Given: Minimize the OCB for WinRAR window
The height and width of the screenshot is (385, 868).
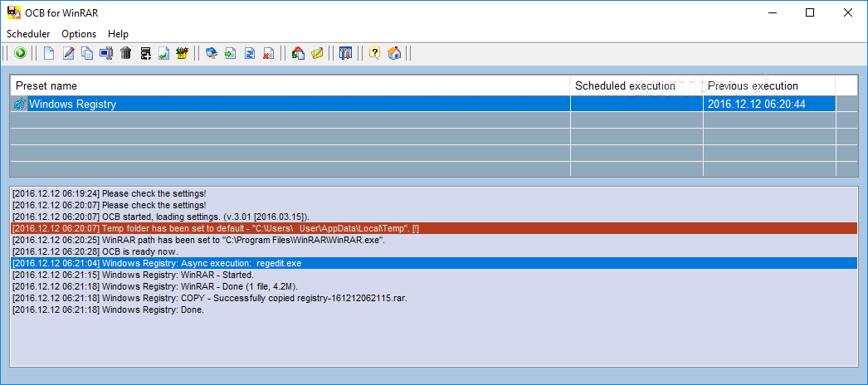Looking at the screenshot, I should coord(772,12).
